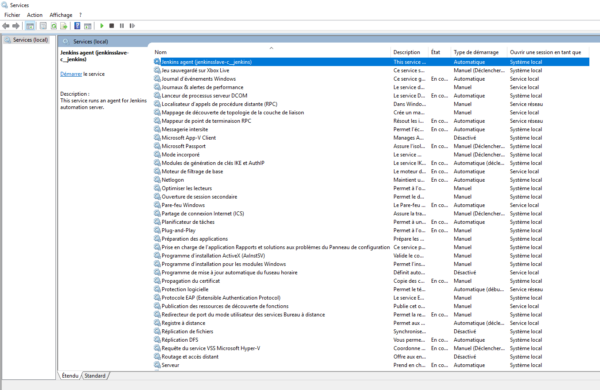The height and width of the screenshot is (390, 600).
Task: Select Partage de connexion Internet (ICS)
Action: click(371, 214)
